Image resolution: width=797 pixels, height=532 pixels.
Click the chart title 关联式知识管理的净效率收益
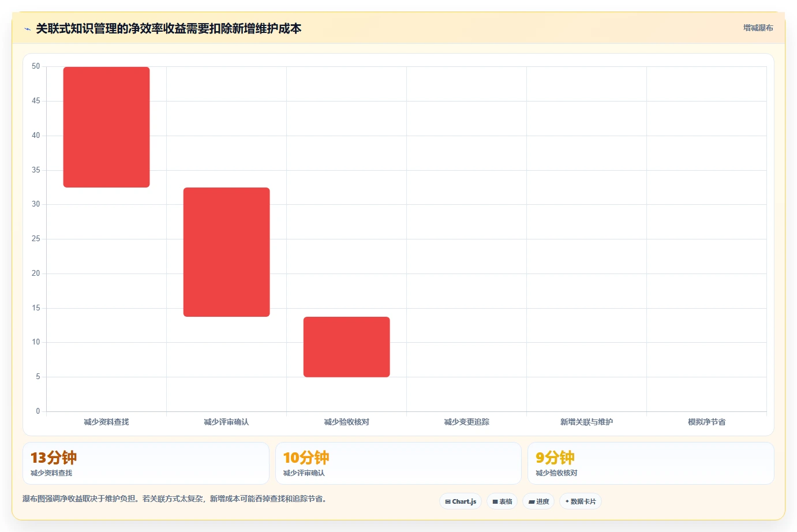(169, 28)
